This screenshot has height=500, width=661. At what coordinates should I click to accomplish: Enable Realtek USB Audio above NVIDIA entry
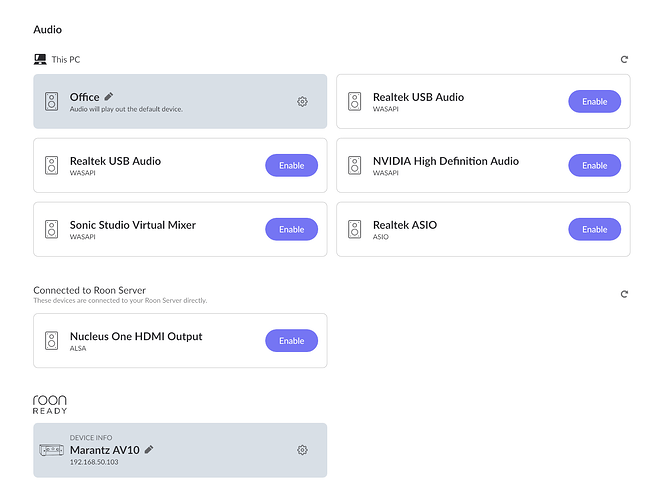tap(594, 102)
